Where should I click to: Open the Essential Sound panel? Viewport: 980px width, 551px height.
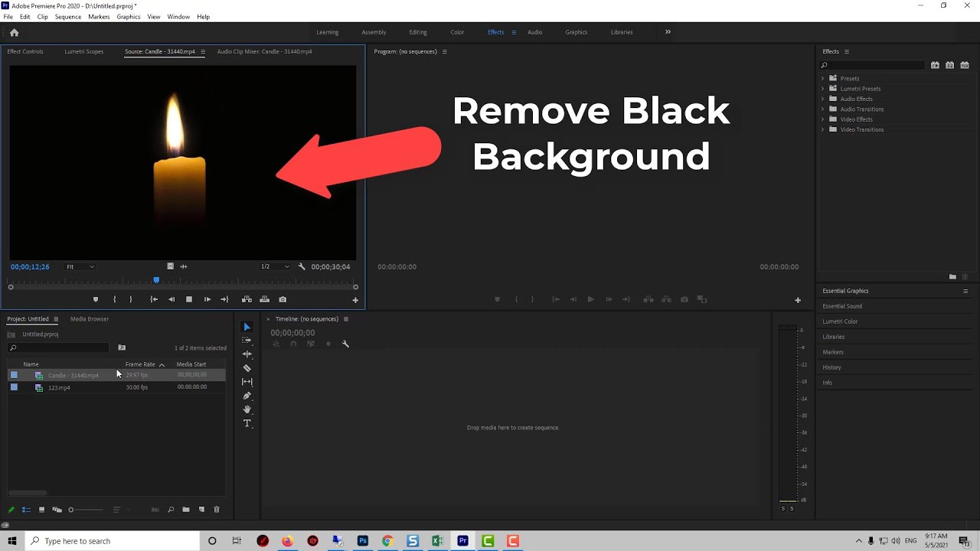click(842, 306)
